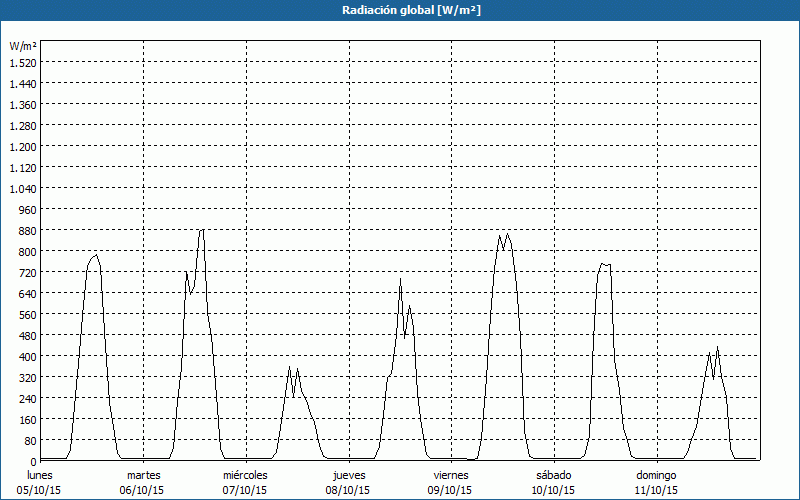Click the "sábado" day label

pos(553,475)
